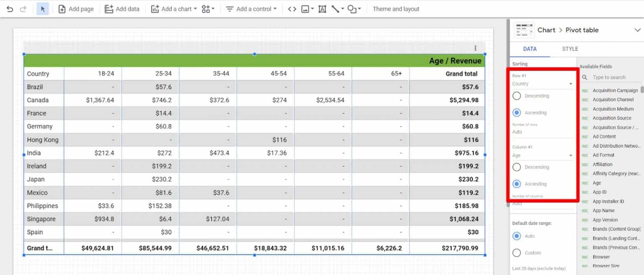Click the Redo icon in the toolbar
644x275 pixels.
24,8
